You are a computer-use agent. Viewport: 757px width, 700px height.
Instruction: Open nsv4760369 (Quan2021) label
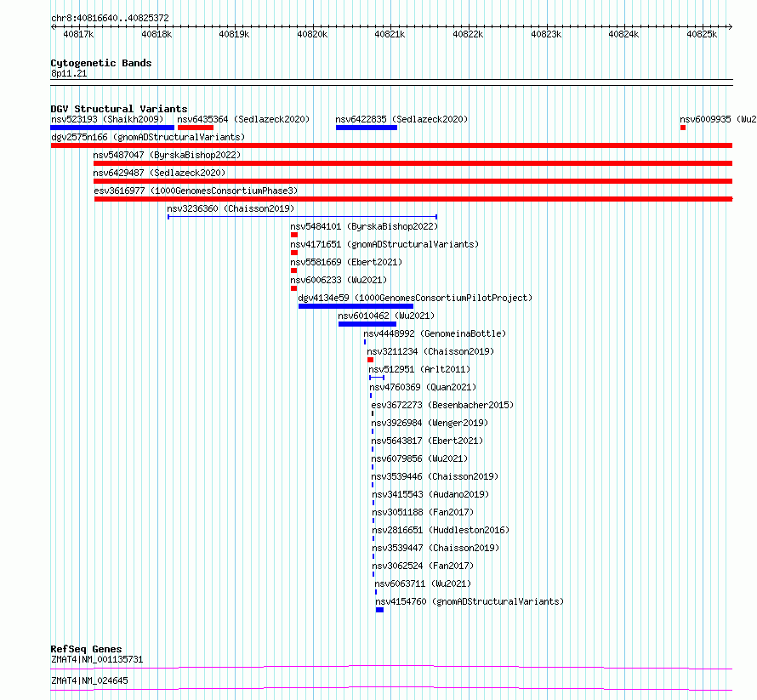pyautogui.click(x=423, y=387)
